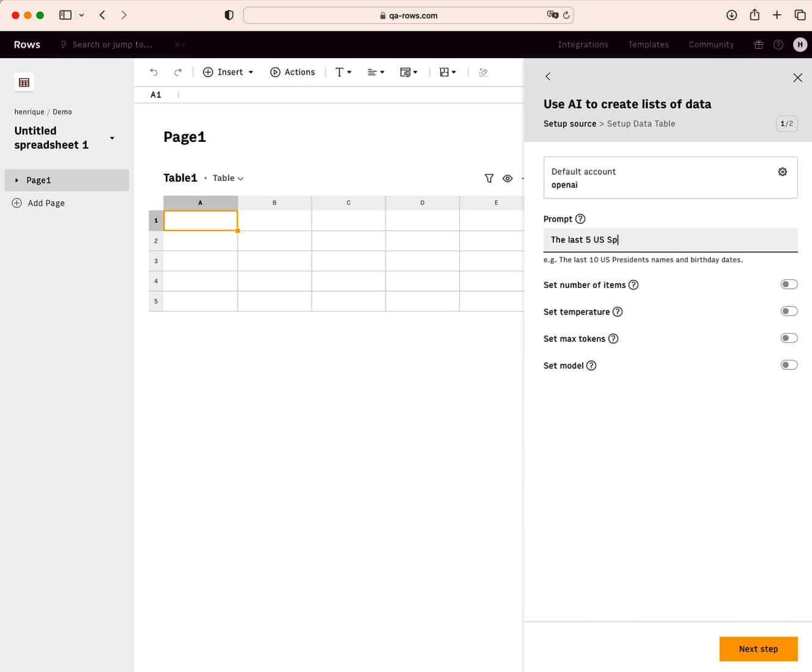Image resolution: width=812 pixels, height=672 pixels.
Task: Enable the Set temperature toggle
Action: pyautogui.click(x=789, y=311)
